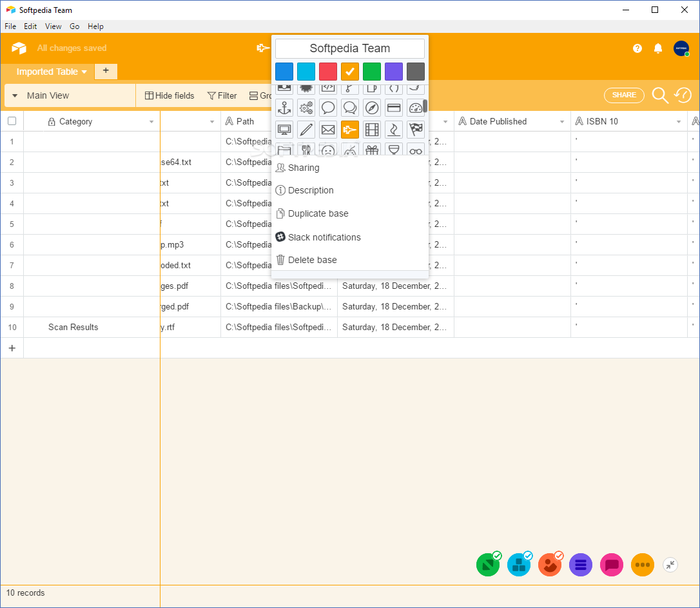Click the Filter button
The width and height of the screenshot is (700, 608).
pyautogui.click(x=222, y=95)
